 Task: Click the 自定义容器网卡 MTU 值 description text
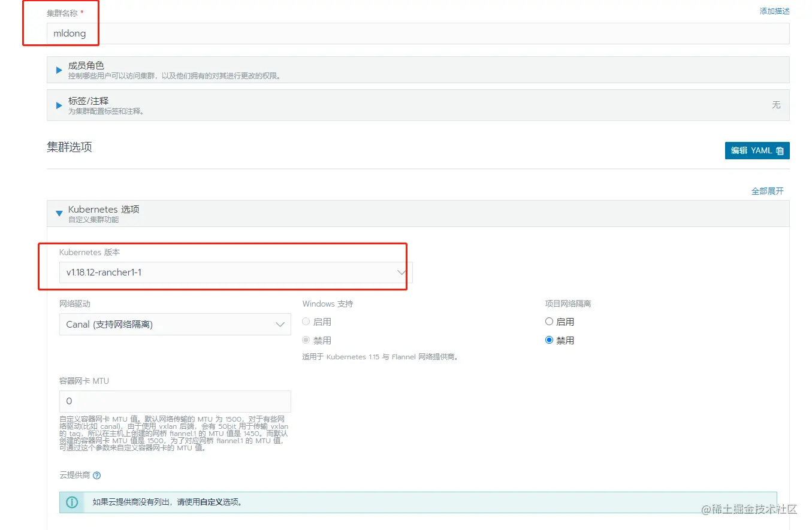point(174,434)
